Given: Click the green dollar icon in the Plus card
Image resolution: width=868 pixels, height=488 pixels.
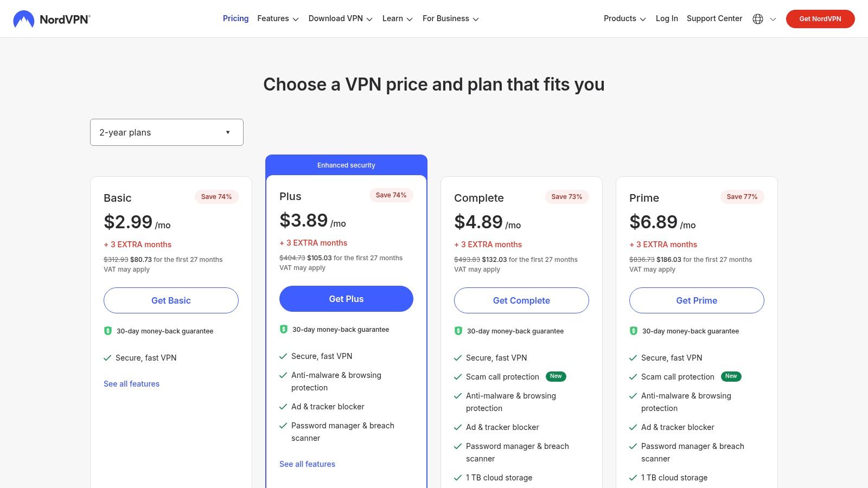Looking at the screenshot, I should (x=283, y=329).
